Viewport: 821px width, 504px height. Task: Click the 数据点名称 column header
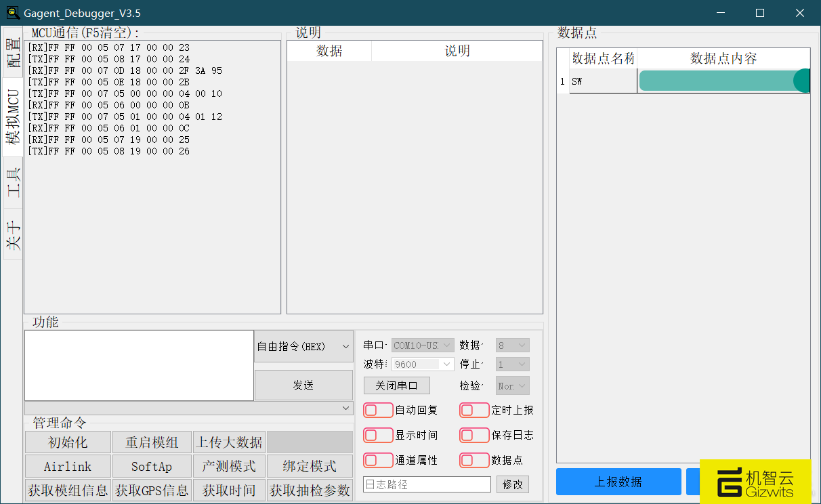click(x=603, y=58)
